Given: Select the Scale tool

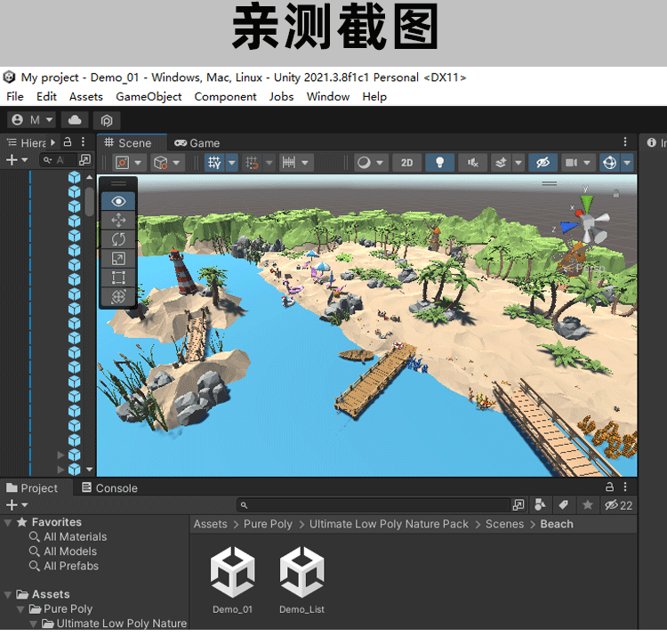Looking at the screenshot, I should (118, 258).
